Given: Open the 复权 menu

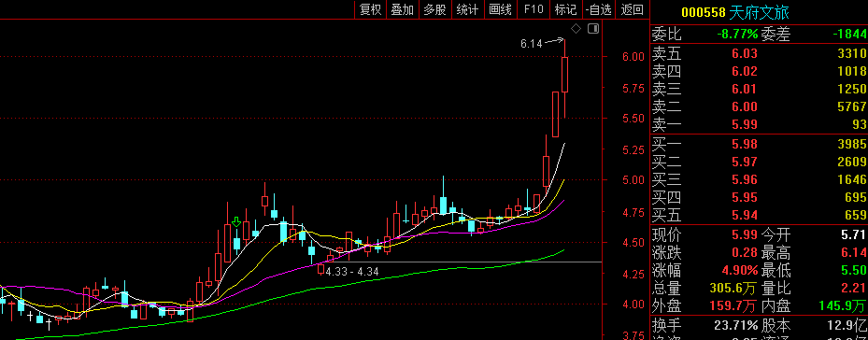Looking at the screenshot, I should (370, 9).
